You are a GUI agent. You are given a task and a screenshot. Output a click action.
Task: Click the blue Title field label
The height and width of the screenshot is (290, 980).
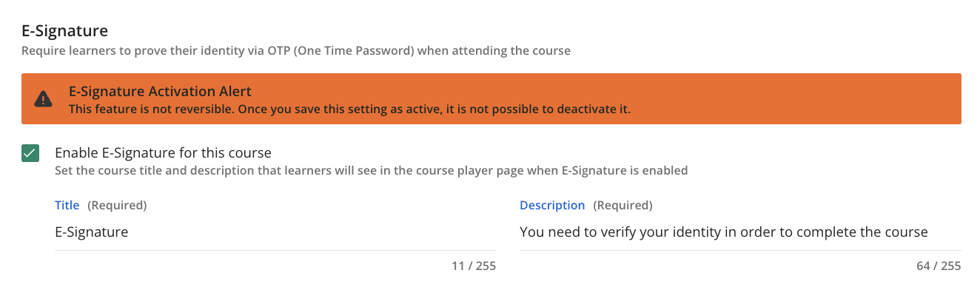(x=67, y=205)
